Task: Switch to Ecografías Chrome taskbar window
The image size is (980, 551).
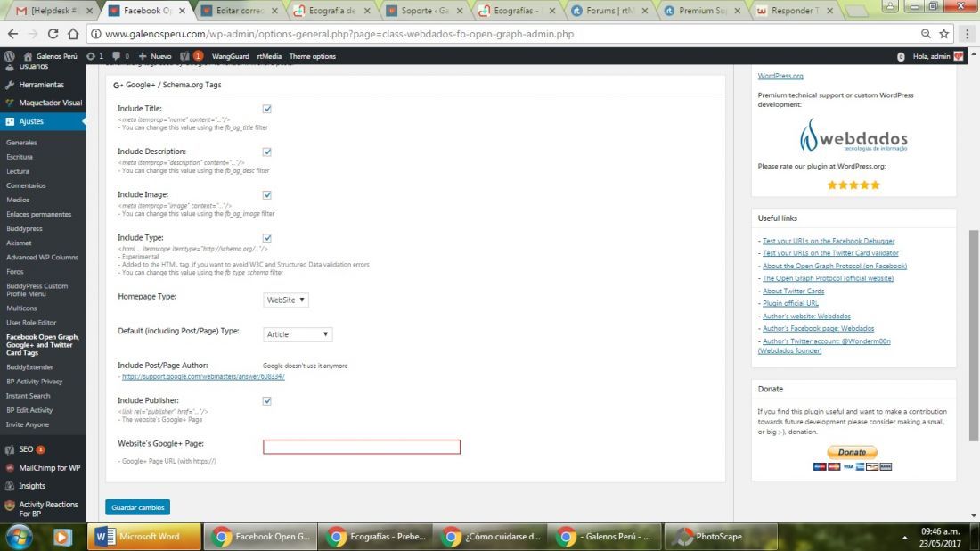Action: click(x=376, y=537)
